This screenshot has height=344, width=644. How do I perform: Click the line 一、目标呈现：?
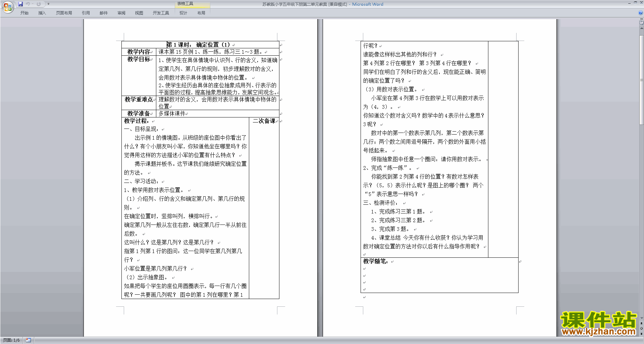tap(142, 129)
